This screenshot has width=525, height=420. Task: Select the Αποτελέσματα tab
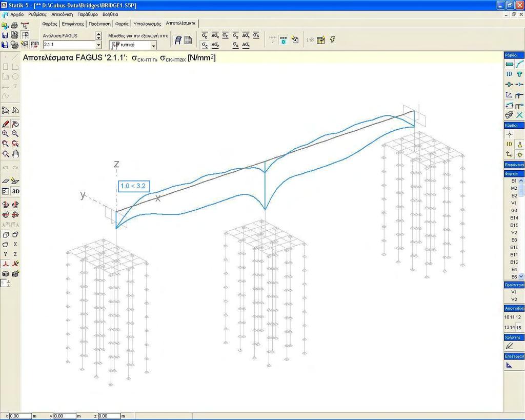[180, 23]
